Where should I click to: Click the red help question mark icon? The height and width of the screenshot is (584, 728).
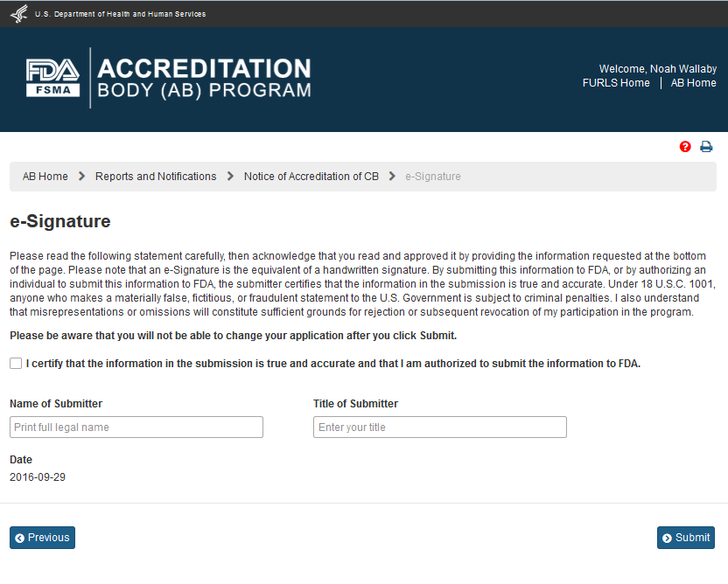(x=685, y=147)
